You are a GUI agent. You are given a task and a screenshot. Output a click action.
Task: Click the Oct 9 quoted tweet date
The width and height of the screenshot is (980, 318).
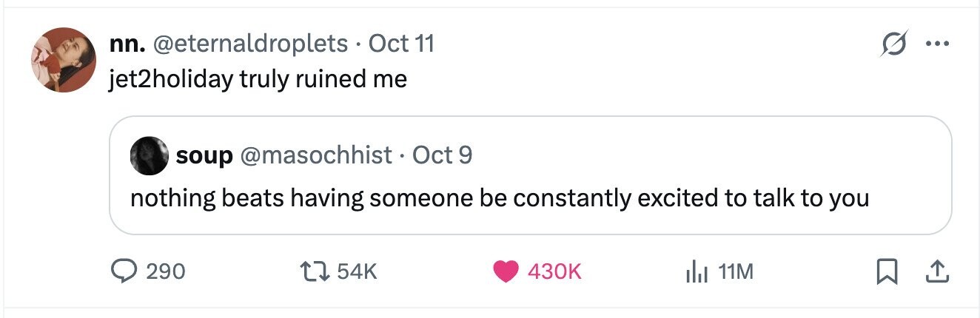pyautogui.click(x=442, y=155)
